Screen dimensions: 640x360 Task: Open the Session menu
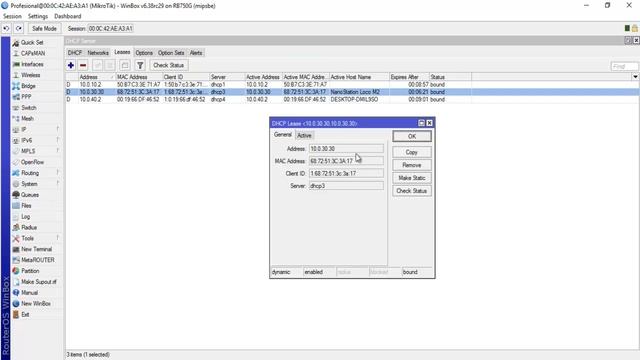coord(12,16)
